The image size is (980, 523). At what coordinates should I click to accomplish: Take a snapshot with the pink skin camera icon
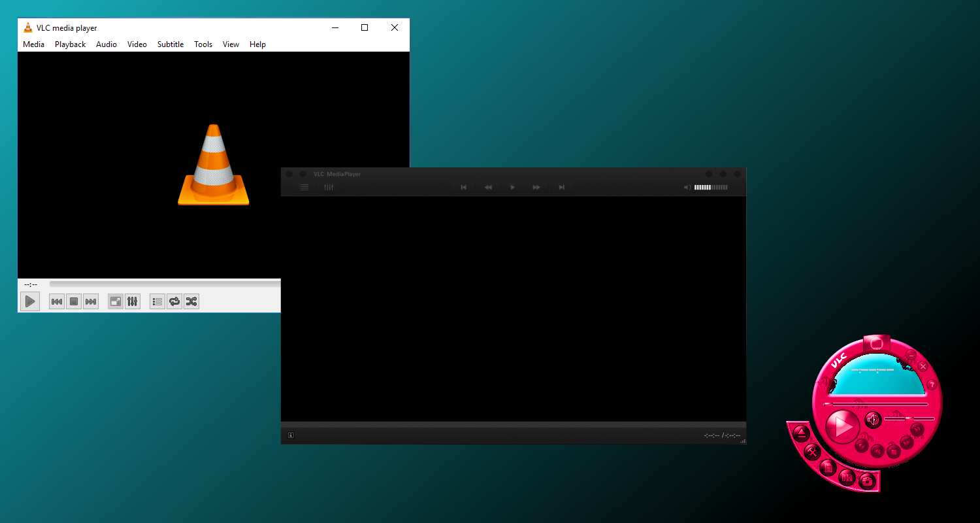coord(867,481)
